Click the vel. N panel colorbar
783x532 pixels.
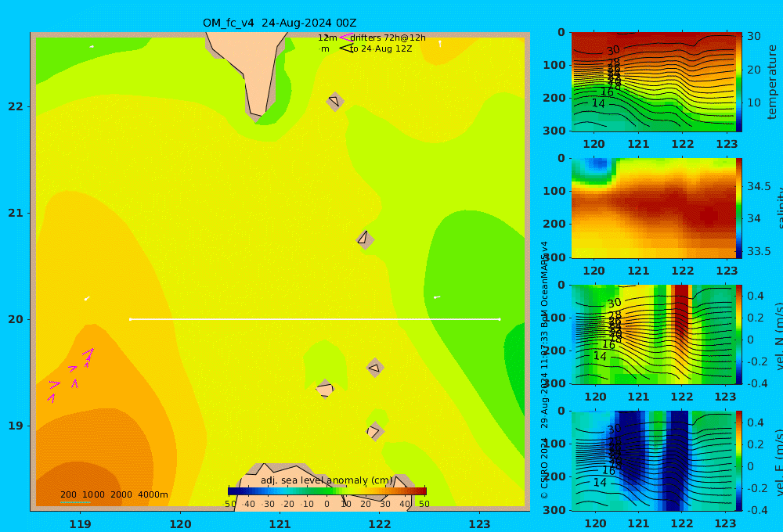[x=738, y=334]
